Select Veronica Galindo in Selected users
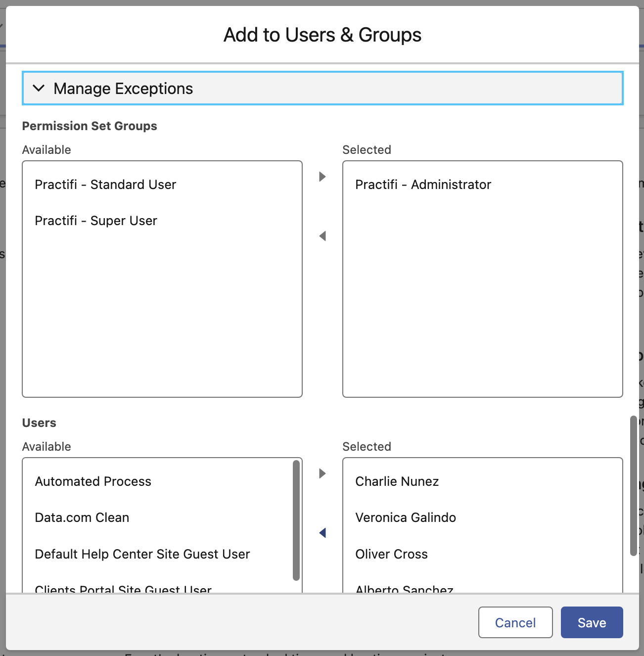 [x=482, y=517]
